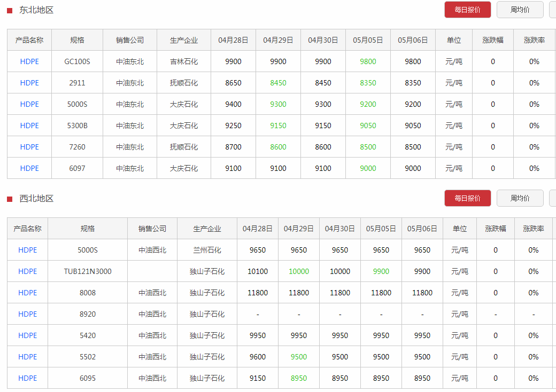Screen dimensions: 556x392
Task: Click green price 10000 for TUB121N3000
Action: [299, 271]
